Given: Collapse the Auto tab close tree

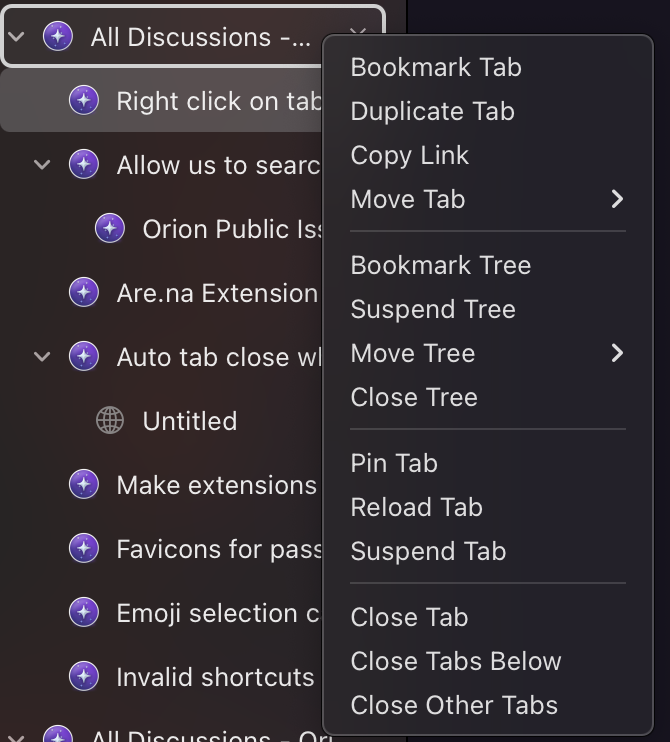Looking at the screenshot, I should [x=42, y=357].
